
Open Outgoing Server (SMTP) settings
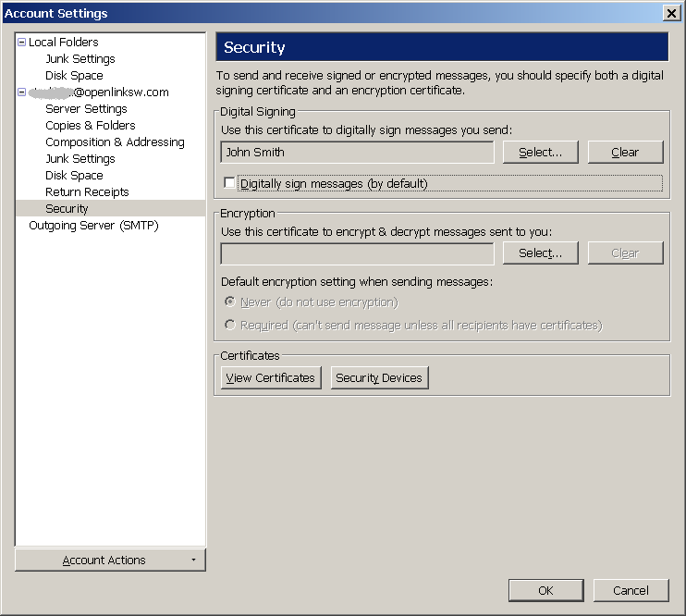tap(93, 226)
